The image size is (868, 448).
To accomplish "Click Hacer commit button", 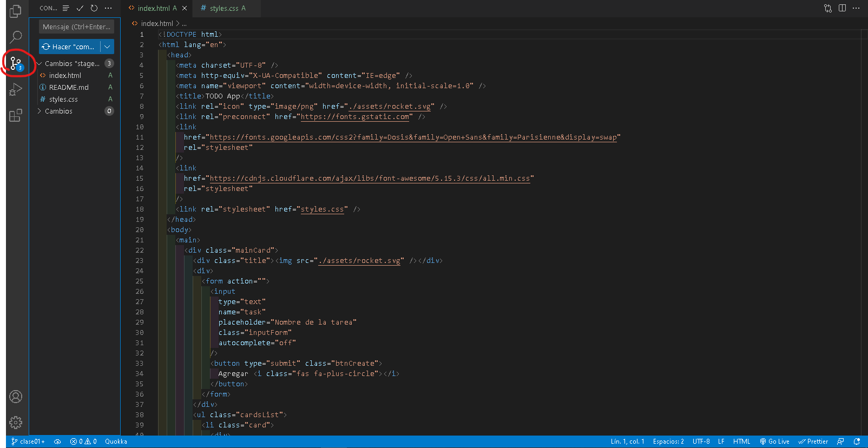I will point(69,47).
